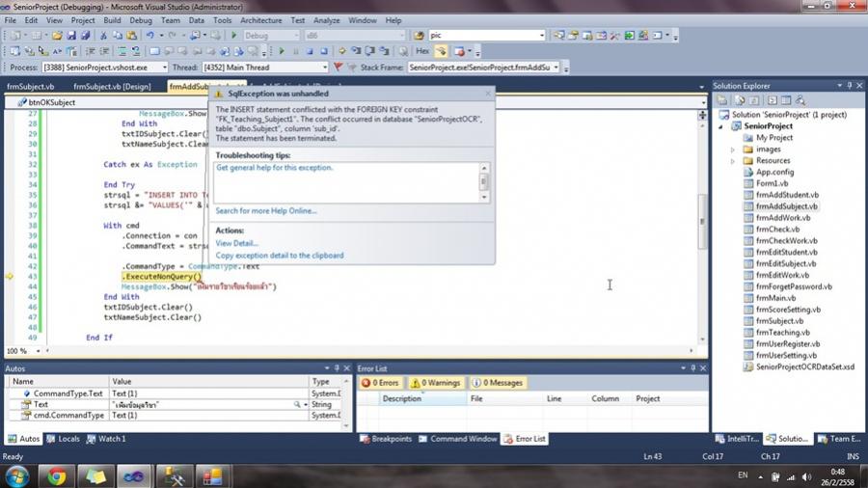
Task: Toggle the 0 Warnings filter button
Action: tap(436, 383)
